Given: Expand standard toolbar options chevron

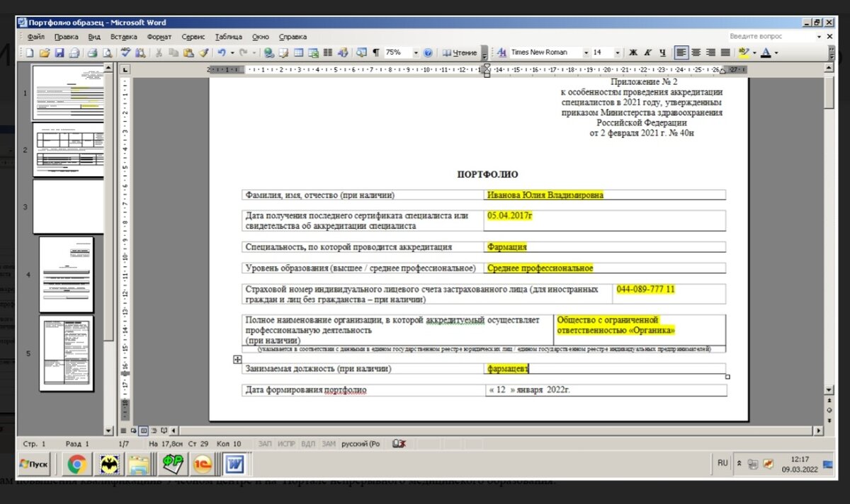Looking at the screenshot, I should [x=484, y=53].
